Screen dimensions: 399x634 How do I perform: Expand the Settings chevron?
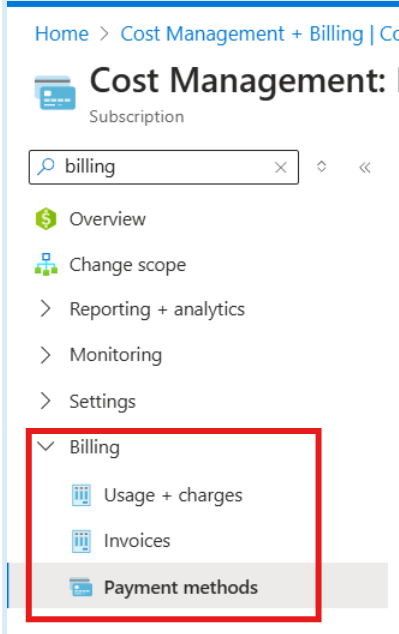[x=46, y=401]
